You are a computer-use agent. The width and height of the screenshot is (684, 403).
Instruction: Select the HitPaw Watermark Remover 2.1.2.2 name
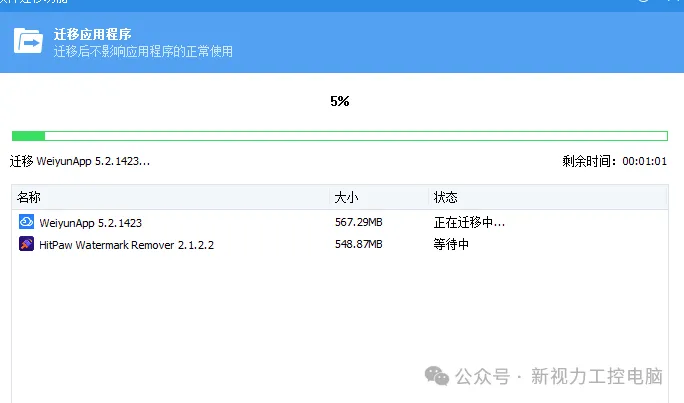point(127,245)
